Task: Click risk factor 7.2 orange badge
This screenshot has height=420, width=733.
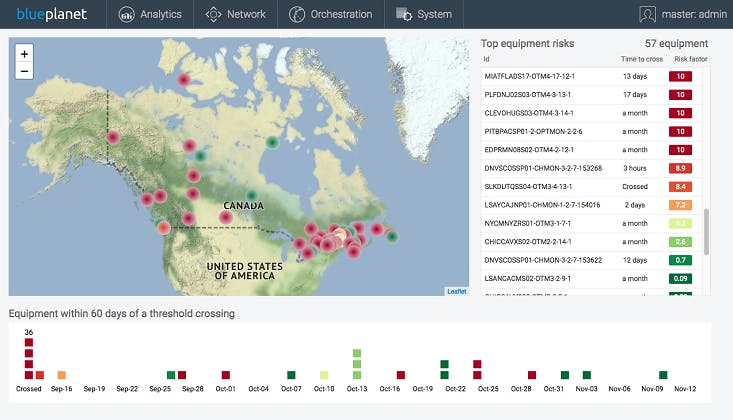Action: pyautogui.click(x=680, y=204)
